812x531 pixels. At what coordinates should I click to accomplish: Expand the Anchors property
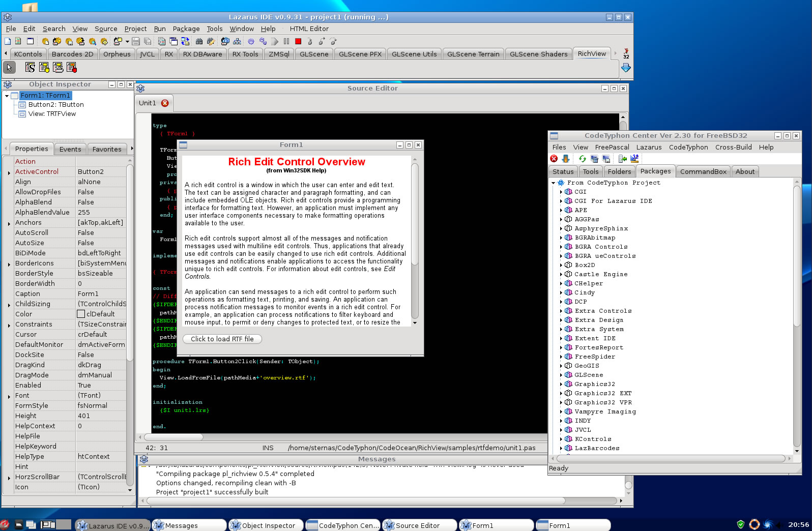pyautogui.click(x=9, y=224)
